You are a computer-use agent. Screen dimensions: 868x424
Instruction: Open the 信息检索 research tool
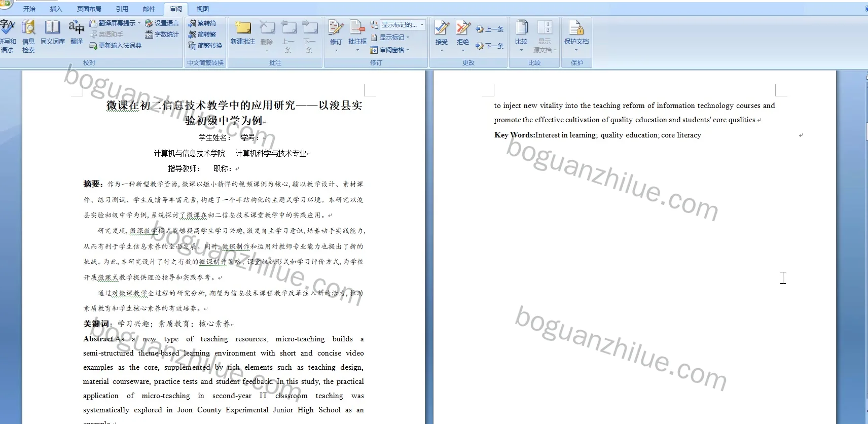(x=28, y=36)
